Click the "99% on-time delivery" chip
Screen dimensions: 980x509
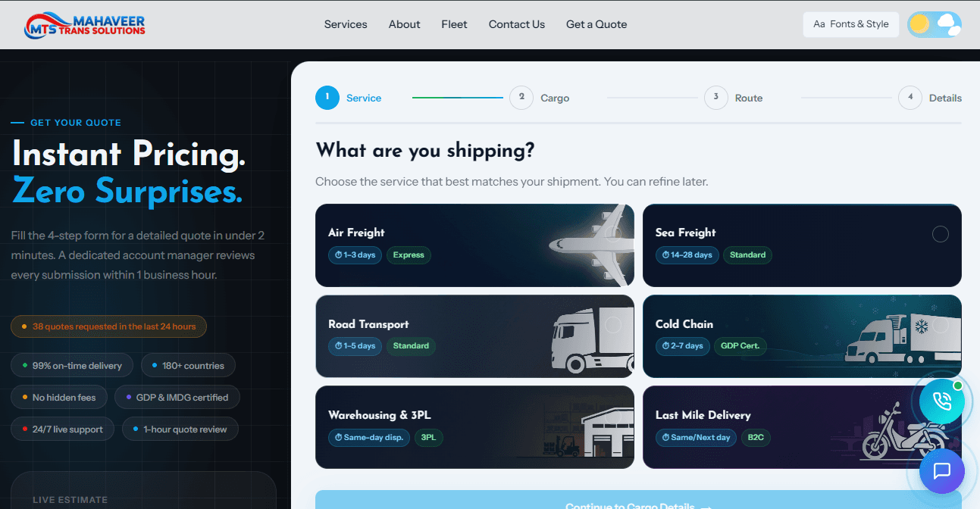click(x=72, y=366)
